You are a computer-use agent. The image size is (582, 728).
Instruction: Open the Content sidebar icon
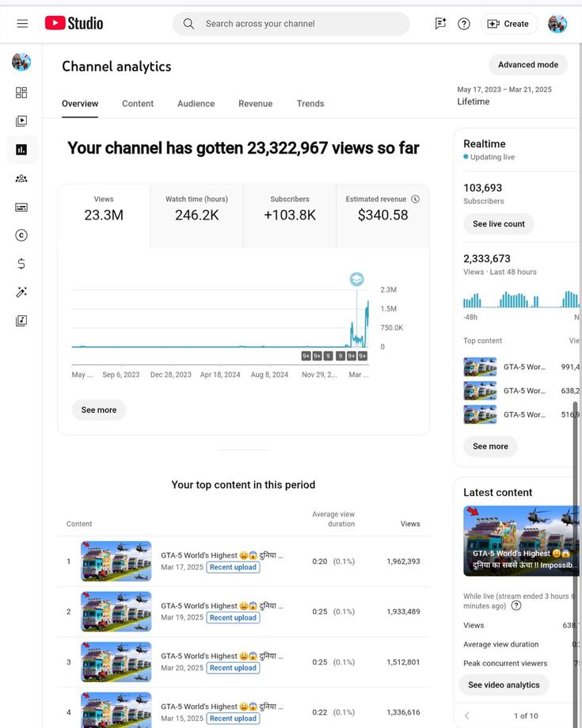[21, 121]
